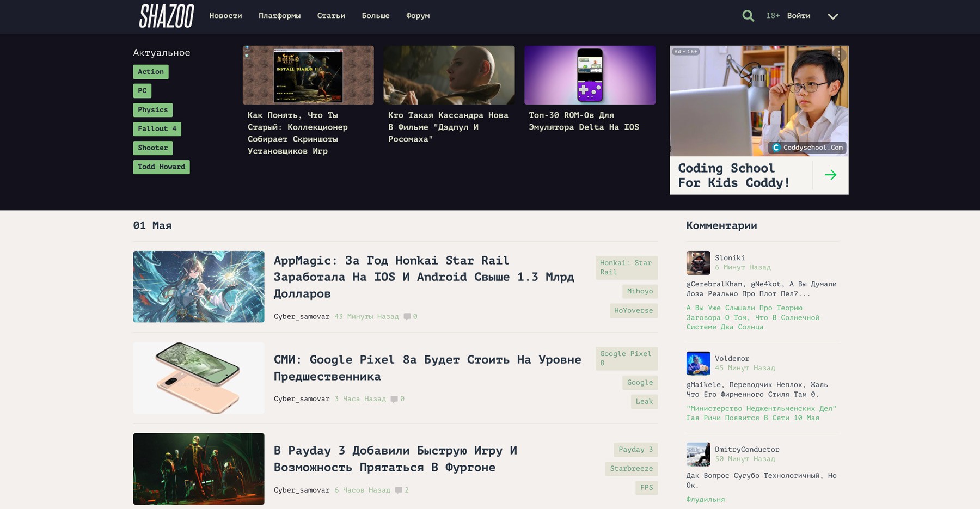This screenshot has width=980, height=509.
Task: Open the Новости menu
Action: coord(225,16)
